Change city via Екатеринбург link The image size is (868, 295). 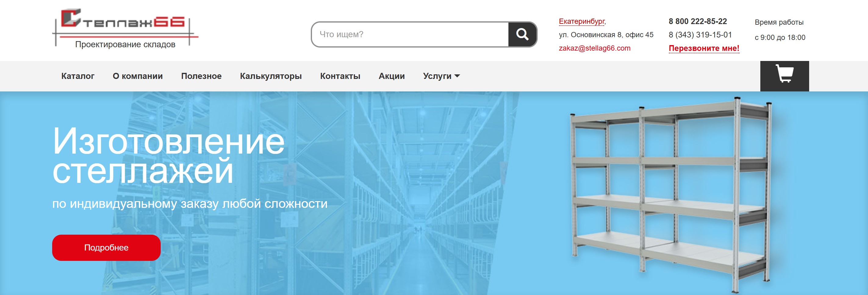pyautogui.click(x=582, y=22)
